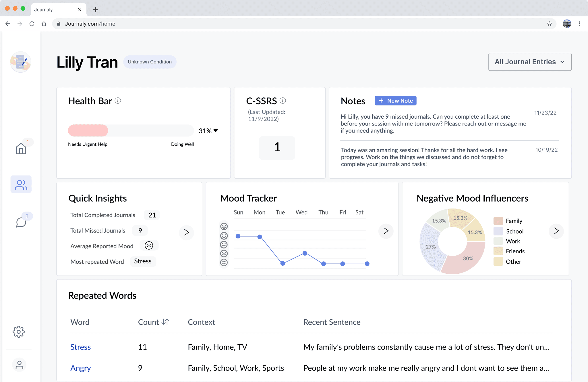Open the Settings gear icon
Screen dimensions: 588x382
[x=19, y=332]
